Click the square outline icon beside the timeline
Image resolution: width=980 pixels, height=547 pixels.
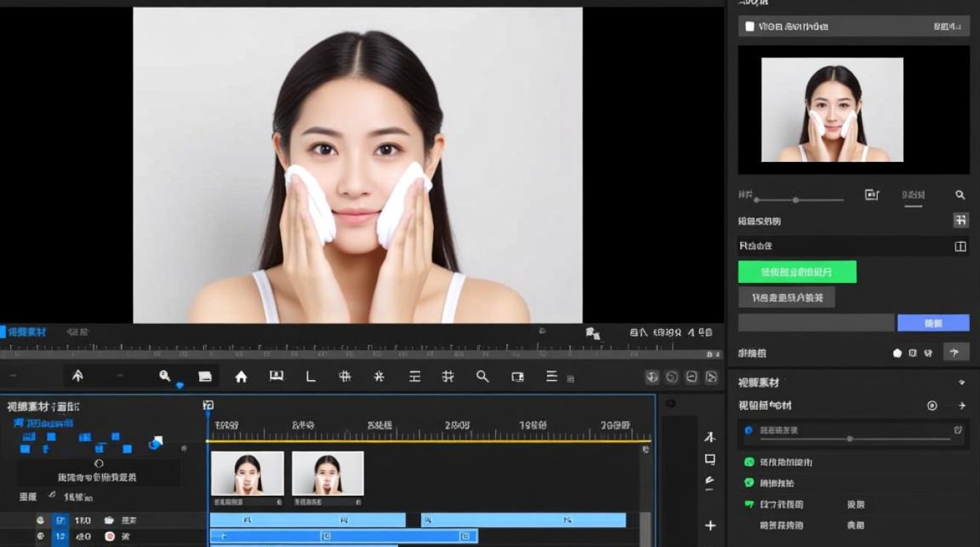[709, 459]
